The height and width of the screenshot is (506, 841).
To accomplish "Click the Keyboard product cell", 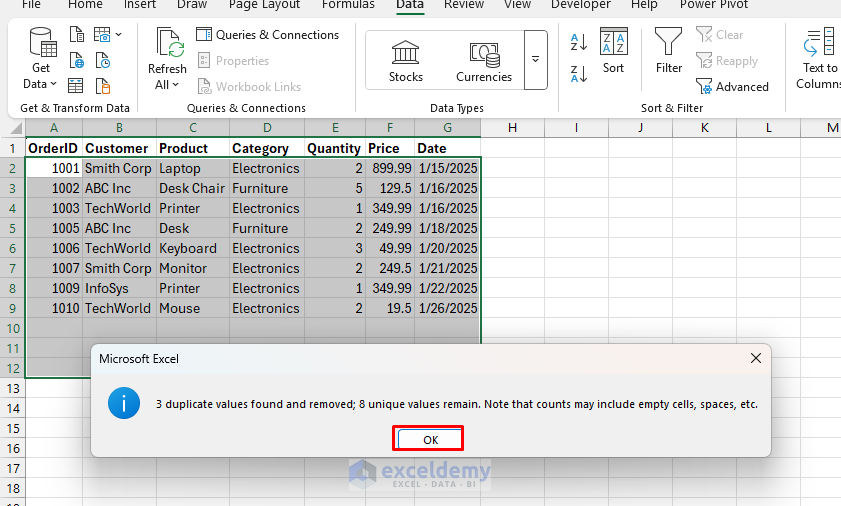I will (x=193, y=248).
